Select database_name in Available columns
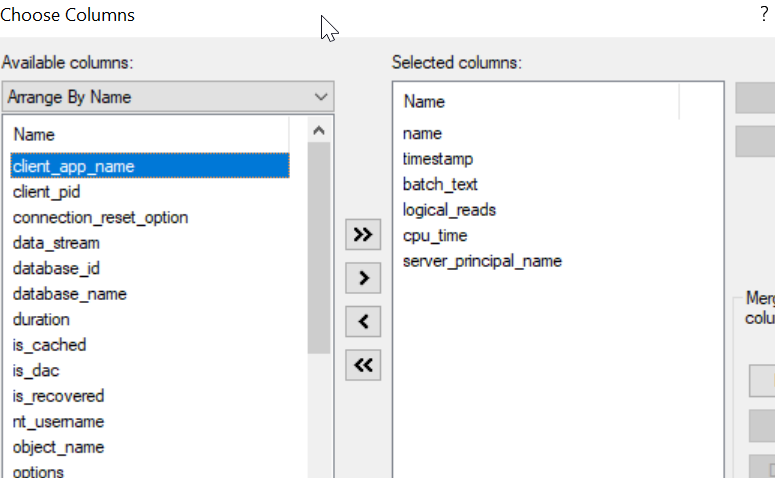 click(70, 294)
